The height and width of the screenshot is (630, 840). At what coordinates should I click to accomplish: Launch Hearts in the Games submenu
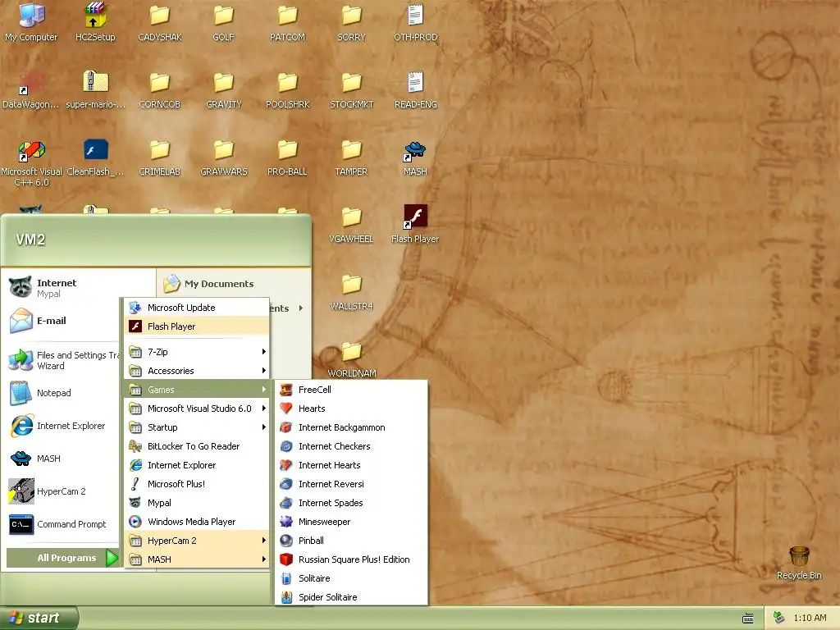351,409
